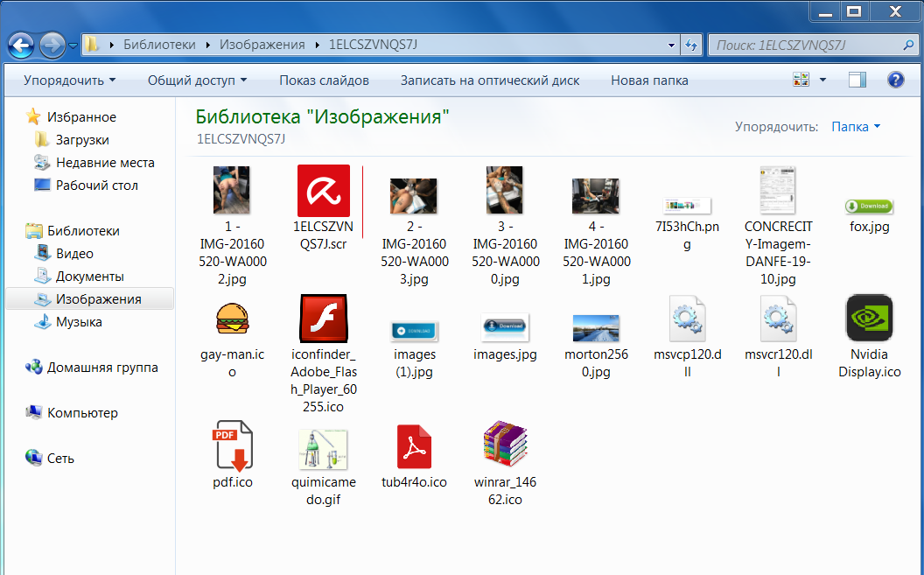
Task: Maximize the Explorer window
Action: point(854,11)
